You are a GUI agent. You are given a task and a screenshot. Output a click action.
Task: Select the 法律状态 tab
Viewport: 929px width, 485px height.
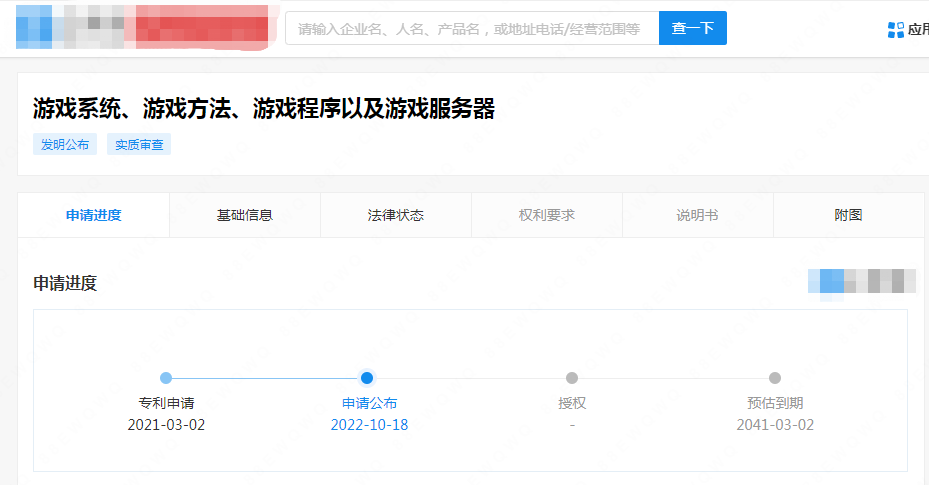pos(396,215)
